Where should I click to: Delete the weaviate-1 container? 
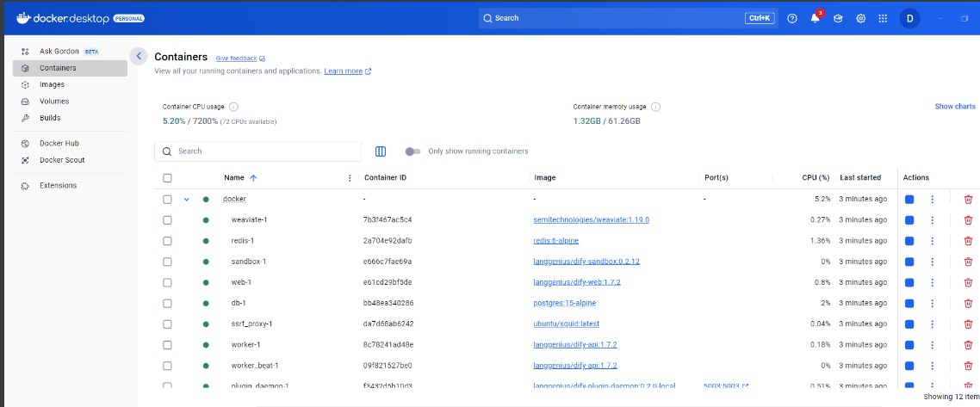click(968, 219)
